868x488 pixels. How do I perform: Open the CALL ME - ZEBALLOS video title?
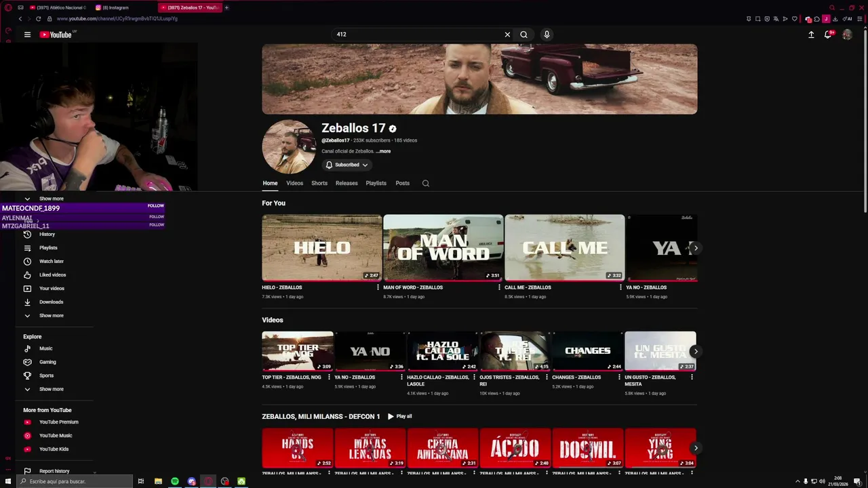click(528, 287)
